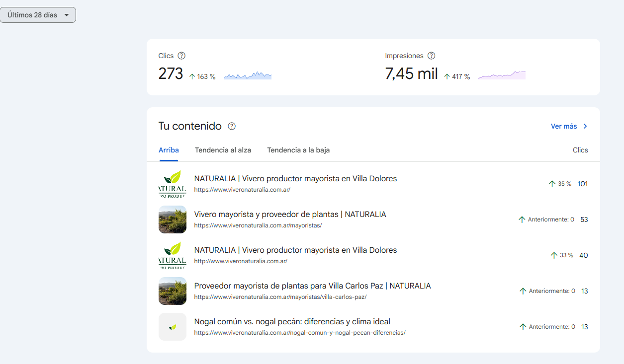The width and height of the screenshot is (624, 364).
Task: Open the NATURALIA title above the https://www.viveronaturalia.com.ar/ URL
Action: click(x=295, y=179)
